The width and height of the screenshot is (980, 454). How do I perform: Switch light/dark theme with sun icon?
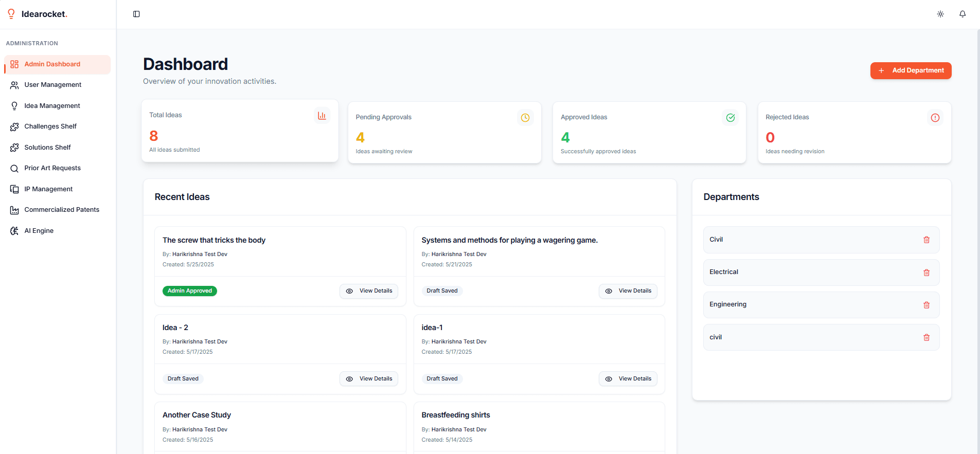[x=940, y=14]
